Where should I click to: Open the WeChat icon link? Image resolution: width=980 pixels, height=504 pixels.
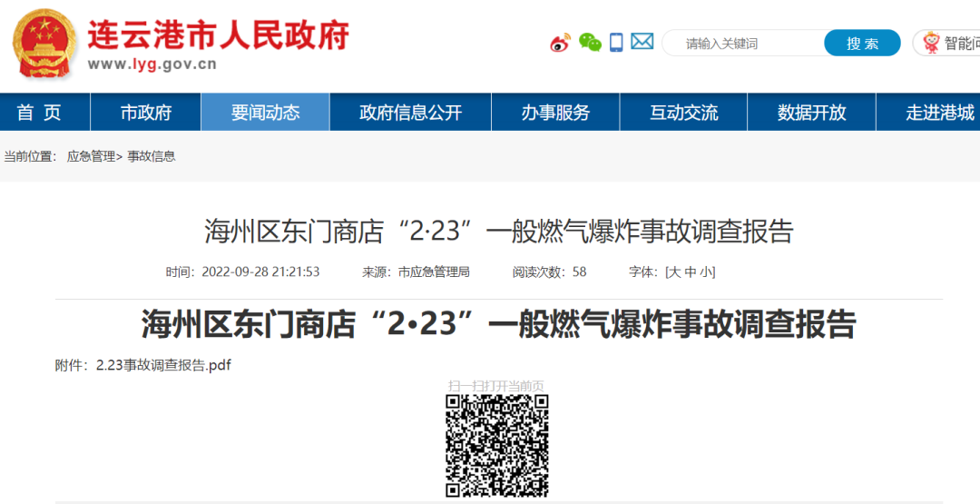[590, 43]
